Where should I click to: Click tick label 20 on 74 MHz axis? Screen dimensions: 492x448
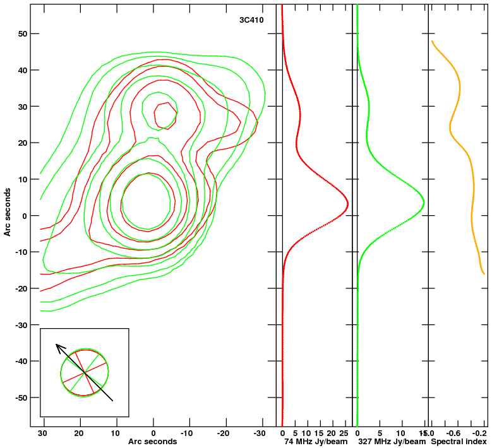click(332, 433)
